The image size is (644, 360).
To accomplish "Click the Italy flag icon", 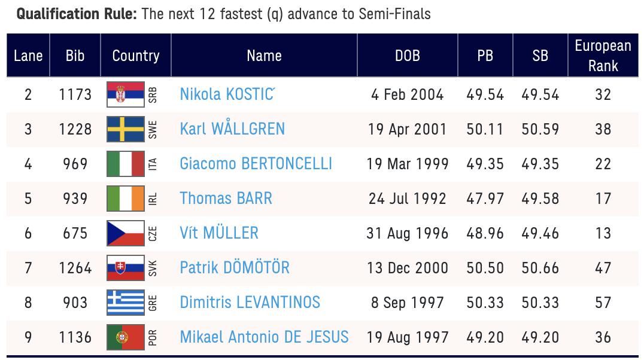I will tap(125, 164).
